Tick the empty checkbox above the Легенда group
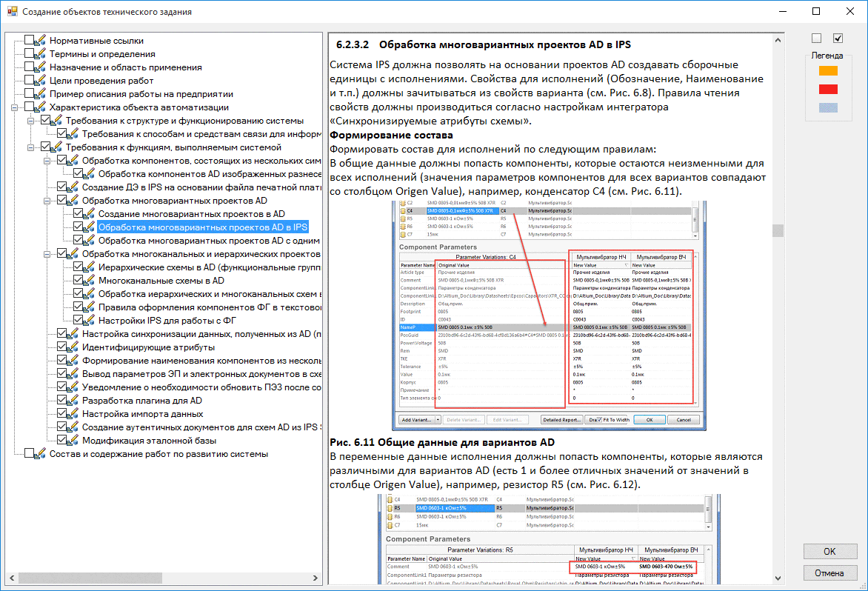 point(816,39)
